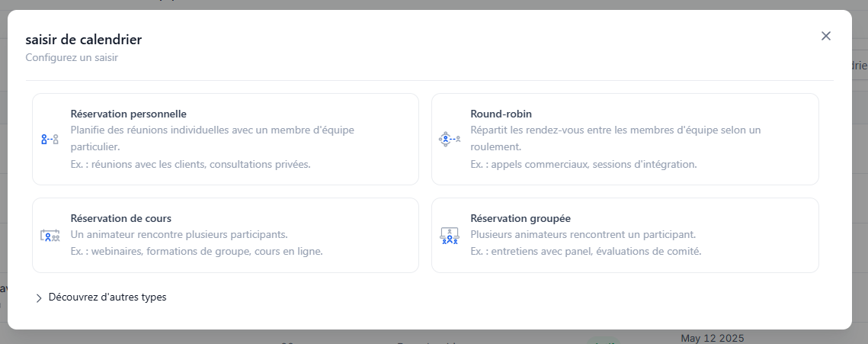The image size is (868, 344).
Task: Select the Réservation personnelle title
Action: click(x=129, y=114)
